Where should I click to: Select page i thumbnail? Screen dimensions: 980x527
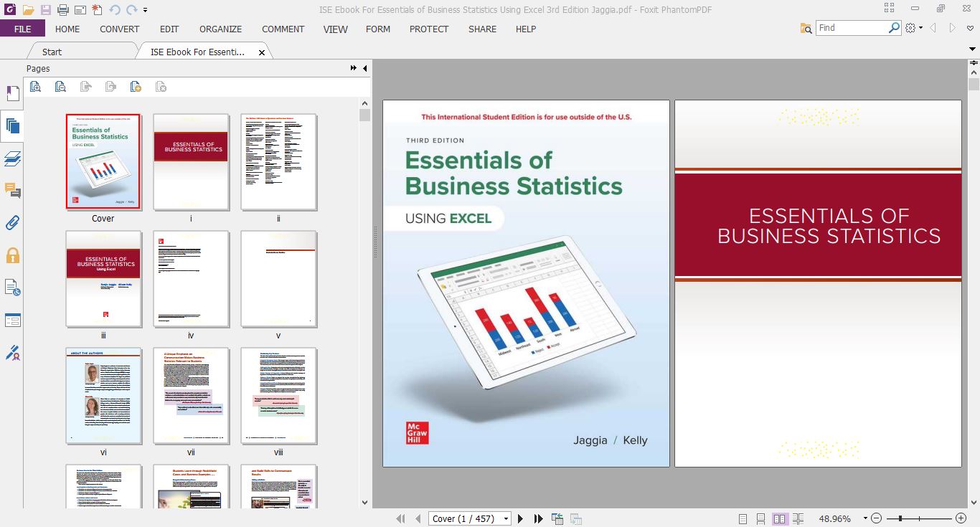191,161
